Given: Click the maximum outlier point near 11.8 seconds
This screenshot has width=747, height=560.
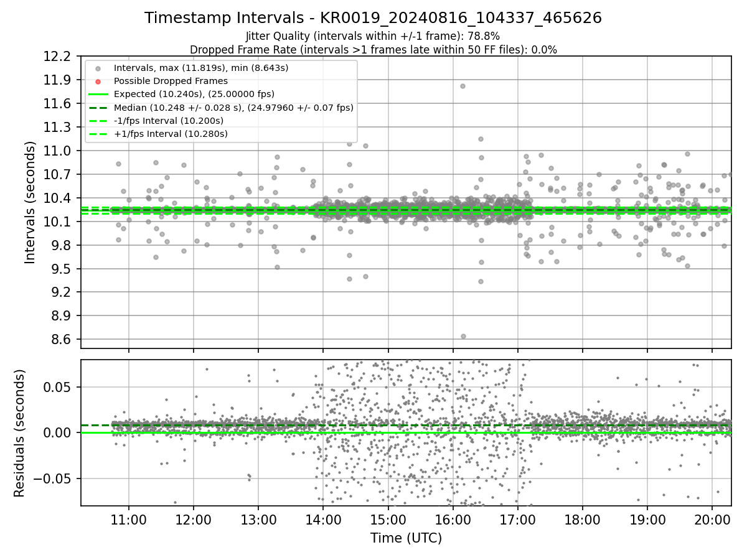Looking at the screenshot, I should pos(463,86).
